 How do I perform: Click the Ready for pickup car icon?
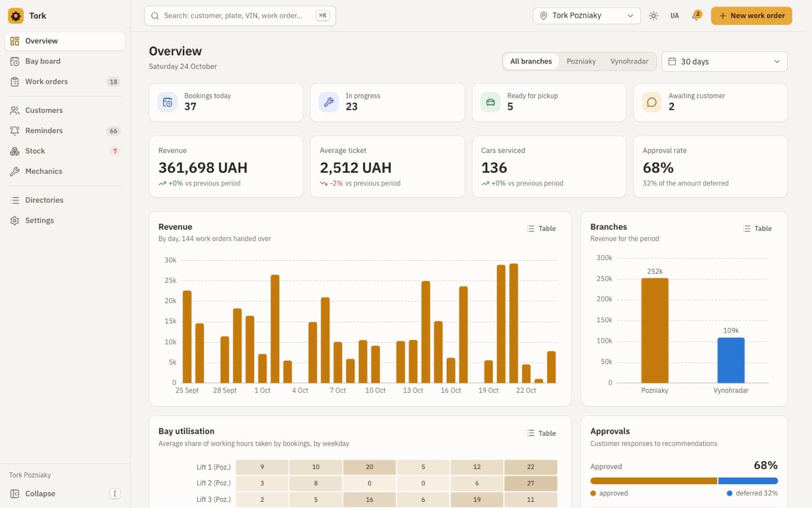pos(490,103)
